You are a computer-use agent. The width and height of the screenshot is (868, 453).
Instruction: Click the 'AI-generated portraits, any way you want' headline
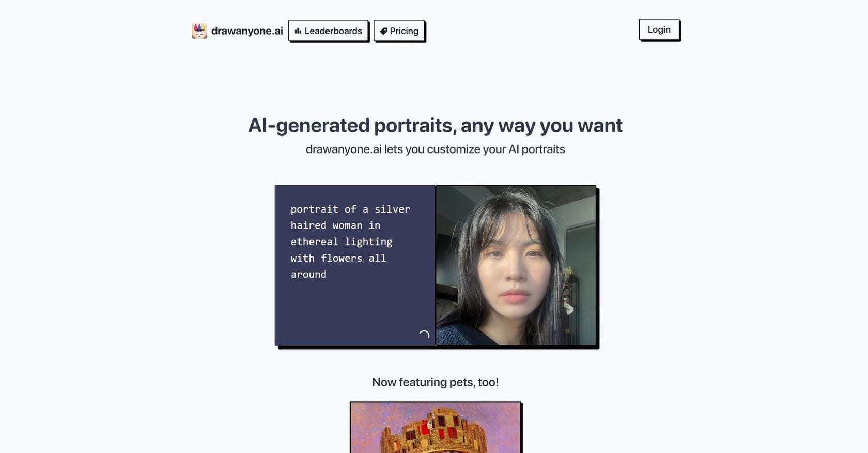tap(435, 125)
